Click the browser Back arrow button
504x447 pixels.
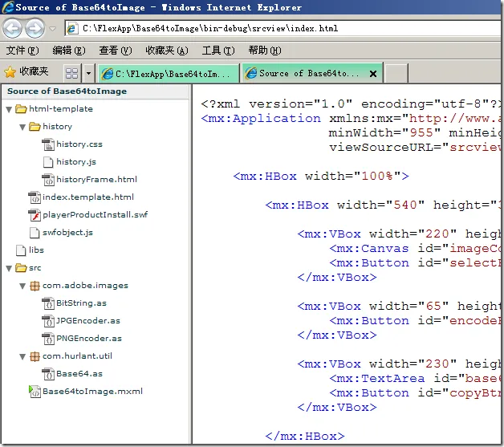pyautogui.click(x=13, y=29)
